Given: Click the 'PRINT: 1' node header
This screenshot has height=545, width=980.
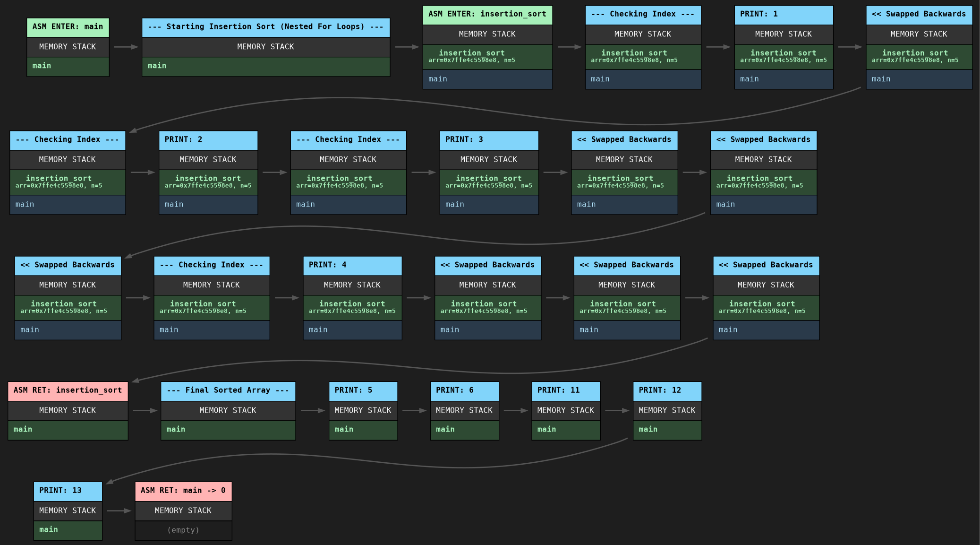Looking at the screenshot, I should point(783,14).
